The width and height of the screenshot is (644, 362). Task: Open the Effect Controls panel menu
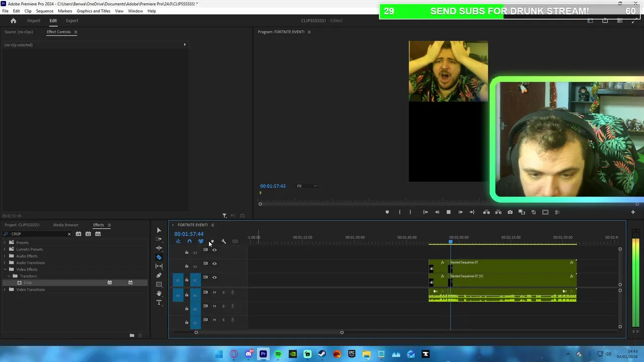(x=75, y=32)
